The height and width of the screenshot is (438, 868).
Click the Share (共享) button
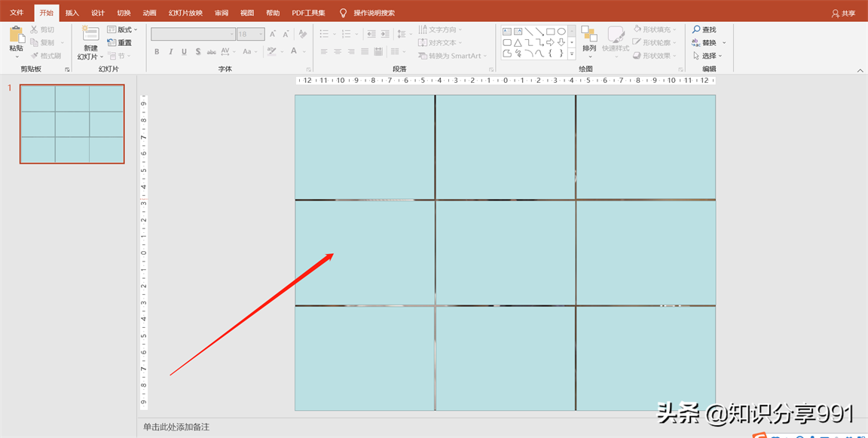(843, 13)
